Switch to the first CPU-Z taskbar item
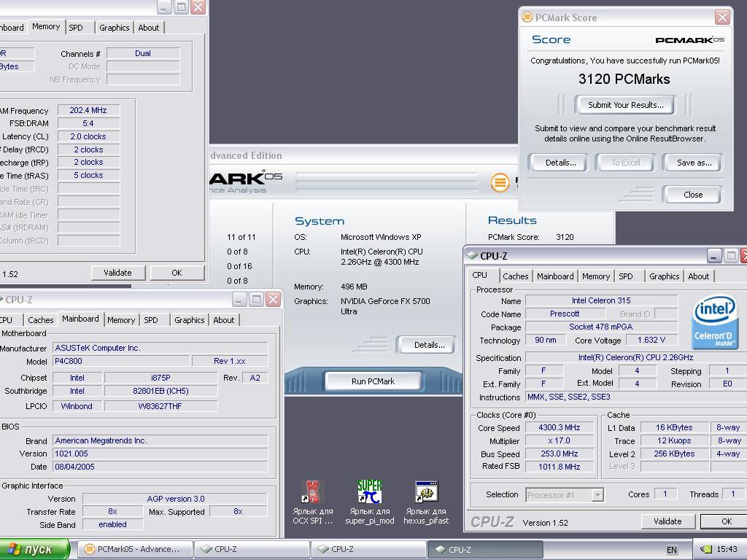This screenshot has width=747, height=560. (x=252, y=549)
